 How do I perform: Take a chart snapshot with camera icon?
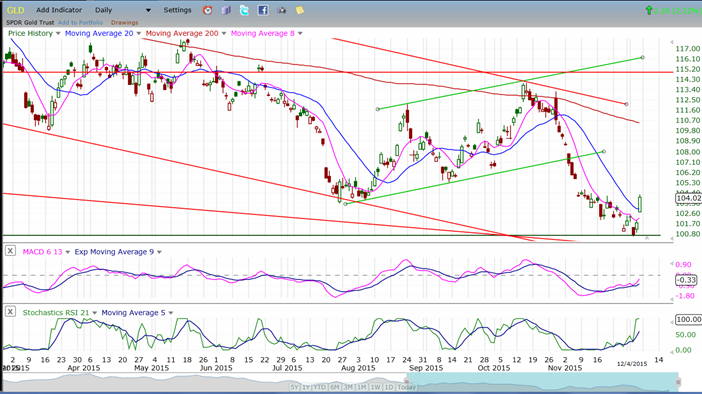pyautogui.click(x=281, y=10)
